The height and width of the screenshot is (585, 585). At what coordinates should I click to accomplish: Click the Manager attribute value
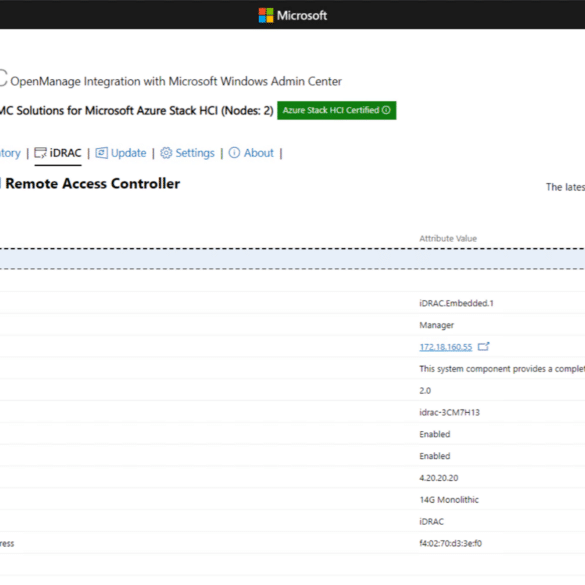point(437,325)
